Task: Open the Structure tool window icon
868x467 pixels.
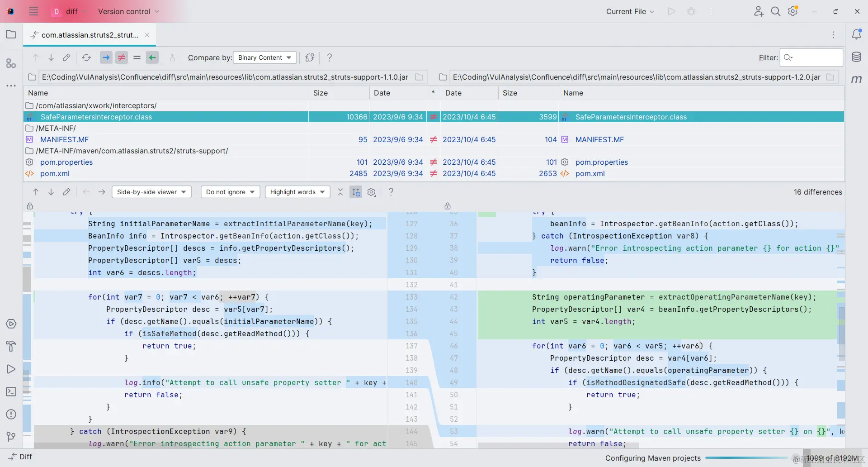Action: [11, 63]
